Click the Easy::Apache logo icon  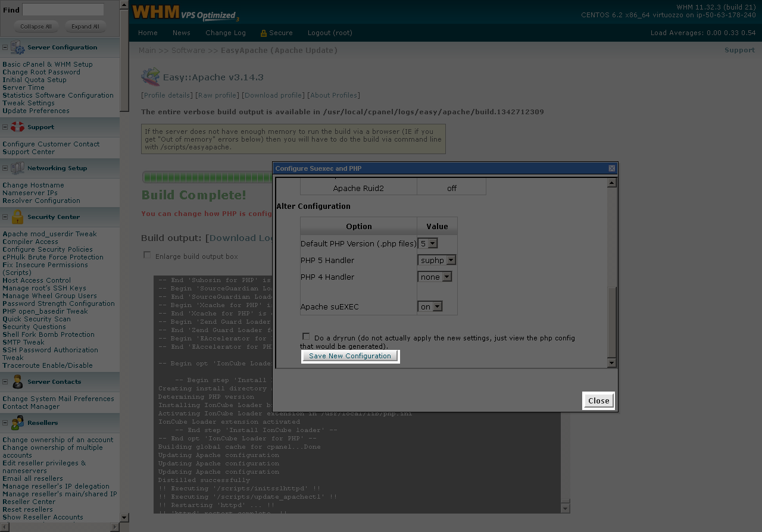click(151, 77)
